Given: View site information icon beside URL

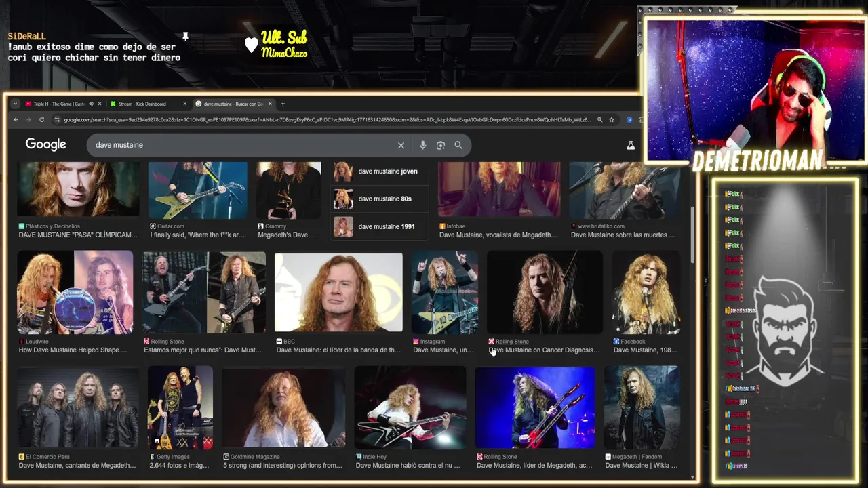Looking at the screenshot, I should [x=57, y=120].
